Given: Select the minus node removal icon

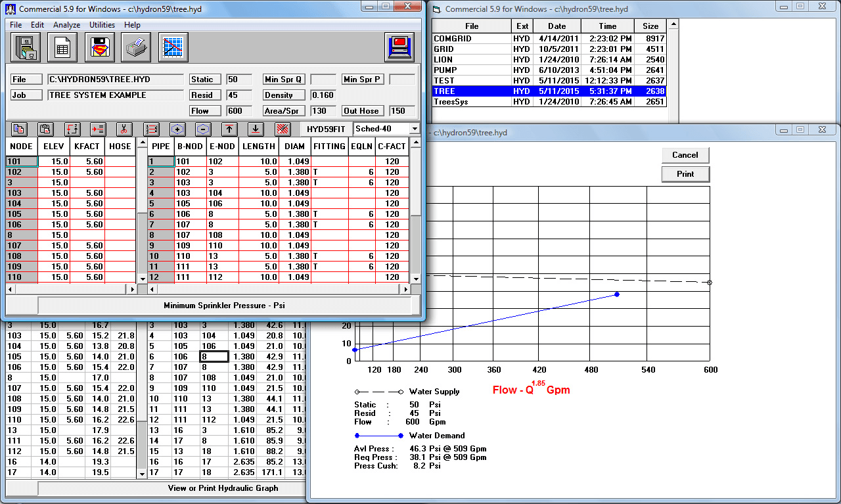Looking at the screenshot, I should (204, 129).
